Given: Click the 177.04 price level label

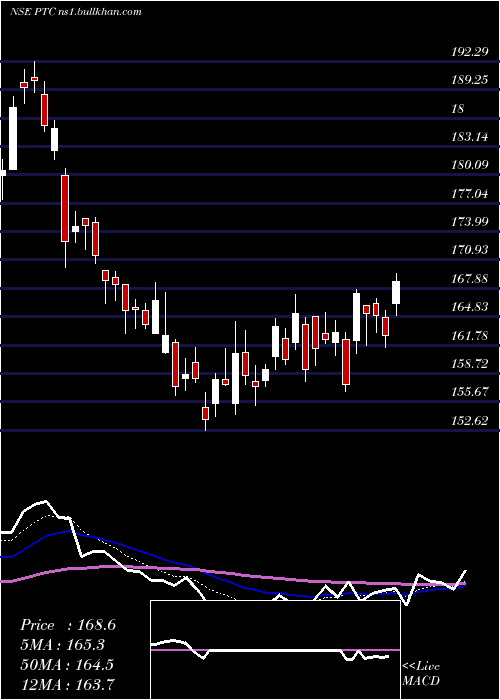Looking at the screenshot, I should (x=469, y=194).
